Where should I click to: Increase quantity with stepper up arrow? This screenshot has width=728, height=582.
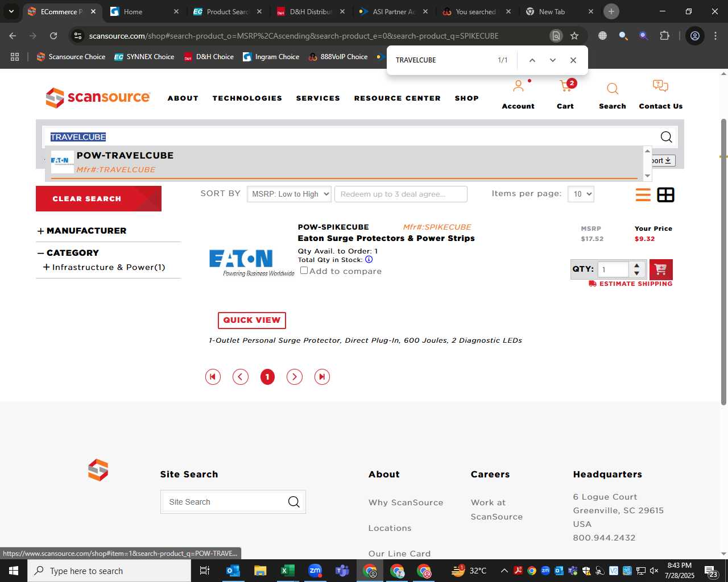click(x=637, y=265)
